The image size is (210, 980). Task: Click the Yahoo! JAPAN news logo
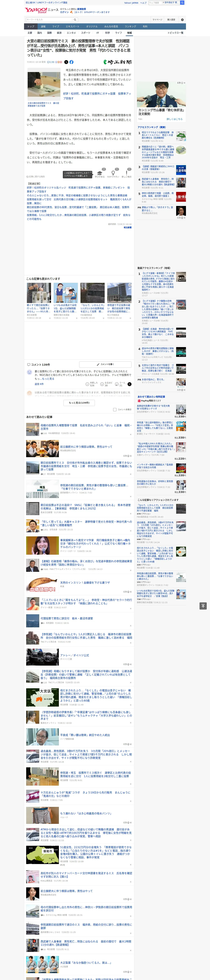point(42,10)
